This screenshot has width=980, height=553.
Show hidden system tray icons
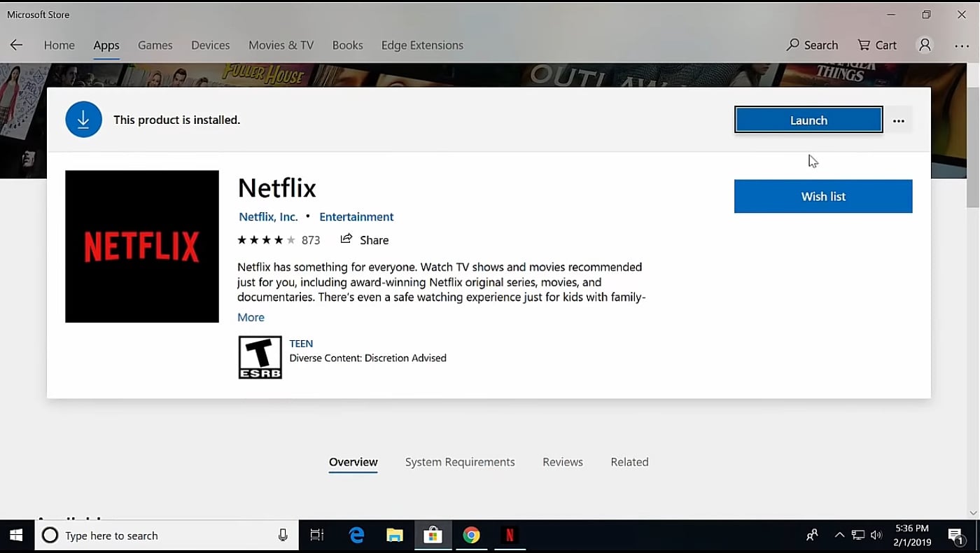coord(839,535)
